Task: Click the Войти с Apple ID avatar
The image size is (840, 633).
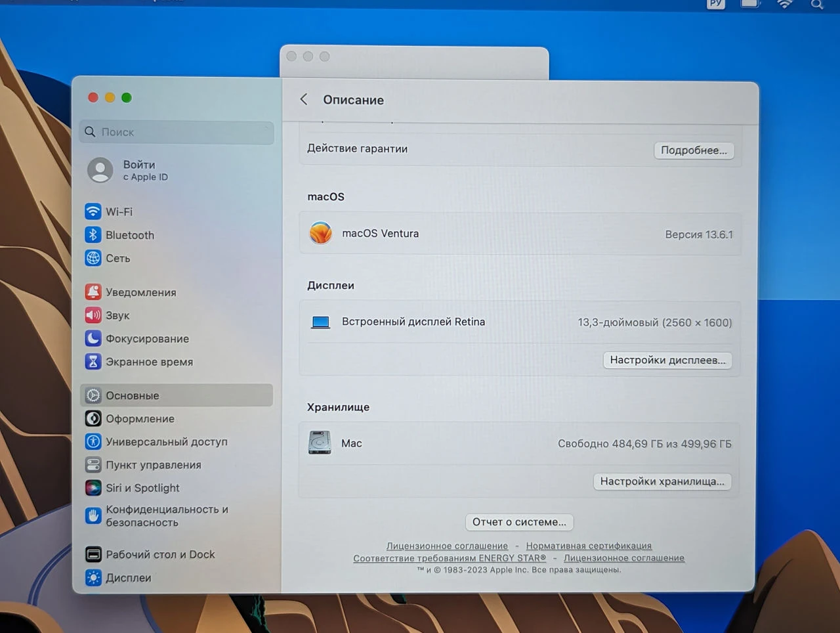Action: 100,170
